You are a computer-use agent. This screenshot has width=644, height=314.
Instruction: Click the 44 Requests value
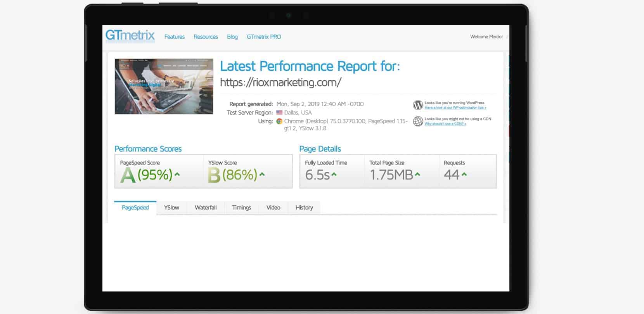(452, 175)
